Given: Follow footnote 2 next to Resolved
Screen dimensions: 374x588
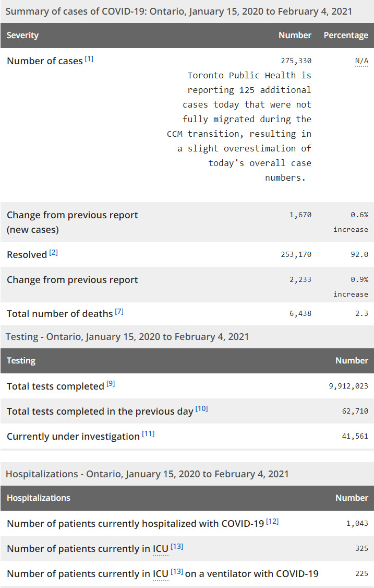Looking at the screenshot, I should (x=54, y=253).
